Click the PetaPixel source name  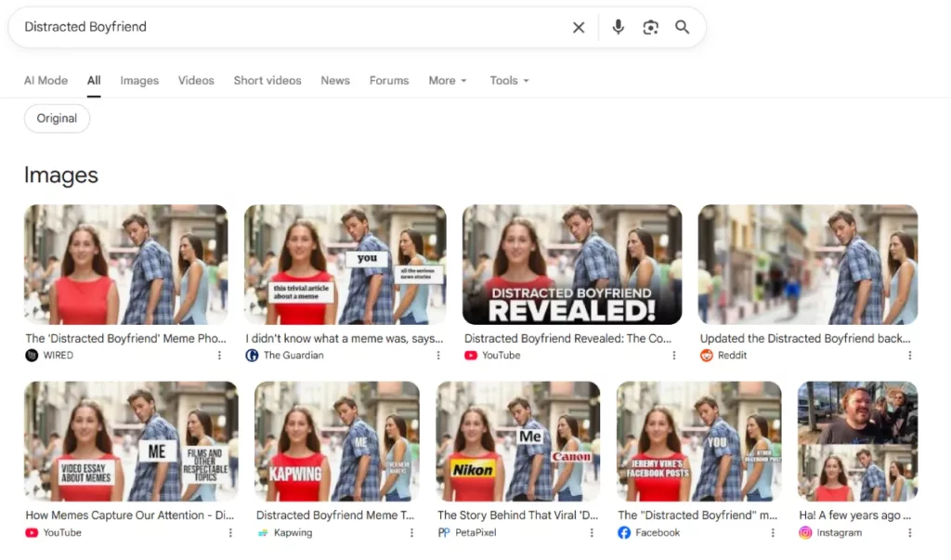(475, 533)
